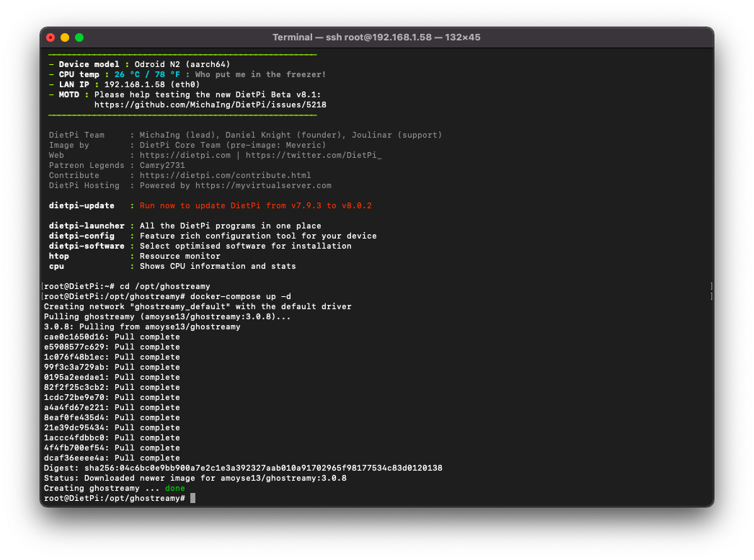Image resolution: width=754 pixels, height=560 pixels.
Task: Click the red dietpi-update warning message
Action: tap(255, 205)
